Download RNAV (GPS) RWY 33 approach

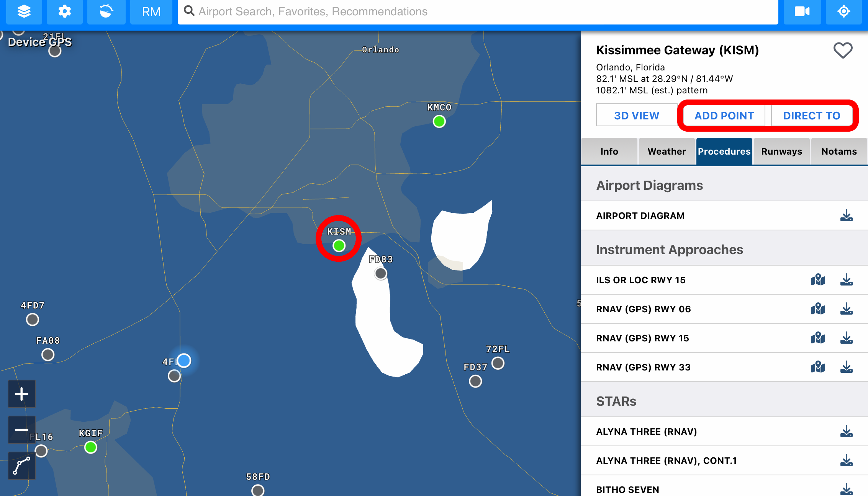(846, 367)
